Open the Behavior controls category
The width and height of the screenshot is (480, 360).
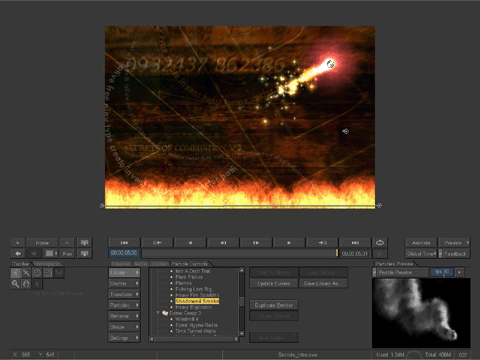tap(124, 316)
